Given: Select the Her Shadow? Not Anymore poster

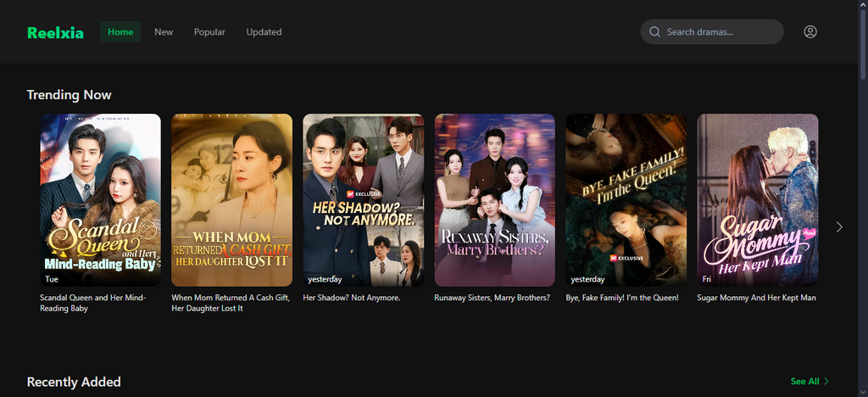Looking at the screenshot, I should [363, 199].
